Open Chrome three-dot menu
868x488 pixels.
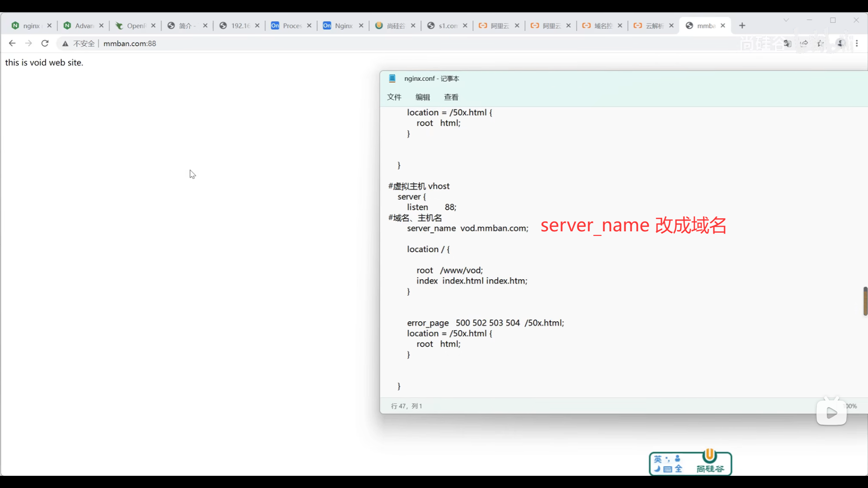coord(857,43)
